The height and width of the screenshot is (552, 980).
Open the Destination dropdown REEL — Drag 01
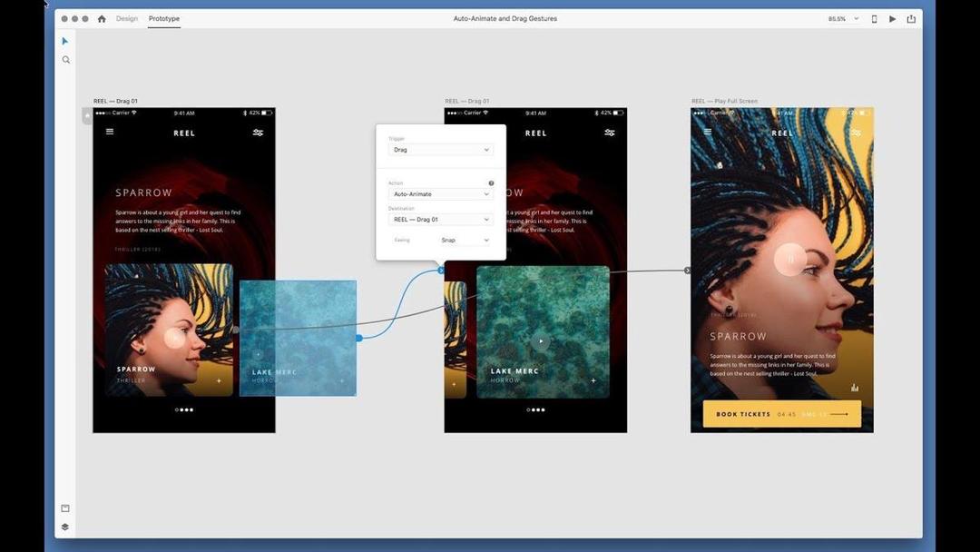click(441, 220)
